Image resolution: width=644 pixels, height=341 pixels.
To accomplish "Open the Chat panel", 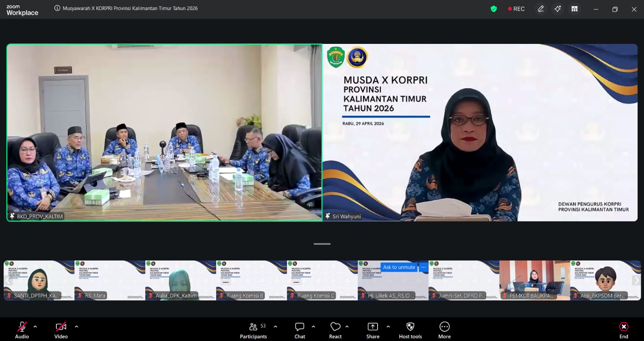I will pos(299,330).
